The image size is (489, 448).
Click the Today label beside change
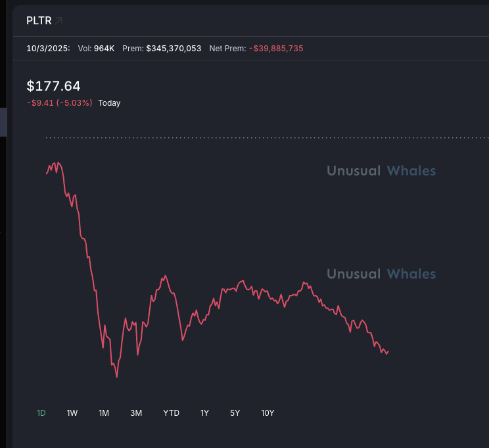(x=109, y=103)
